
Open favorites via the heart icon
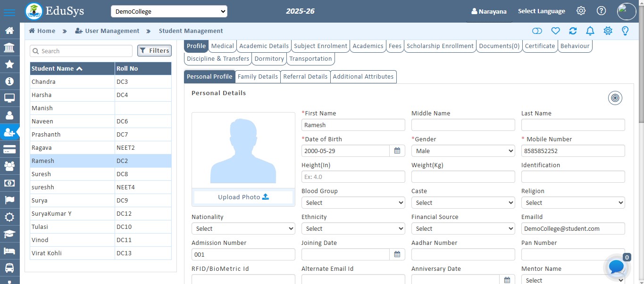pyautogui.click(x=555, y=31)
